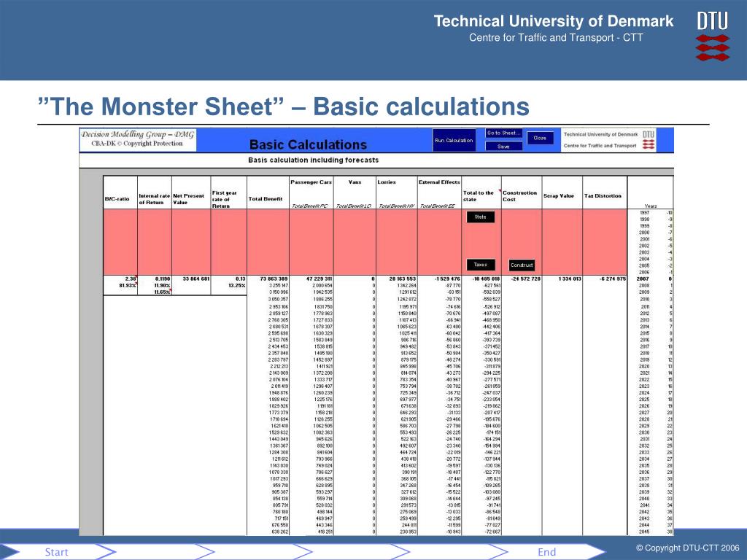Open the Go to Sheet... button
This screenshot has height=560, width=747.
point(503,133)
